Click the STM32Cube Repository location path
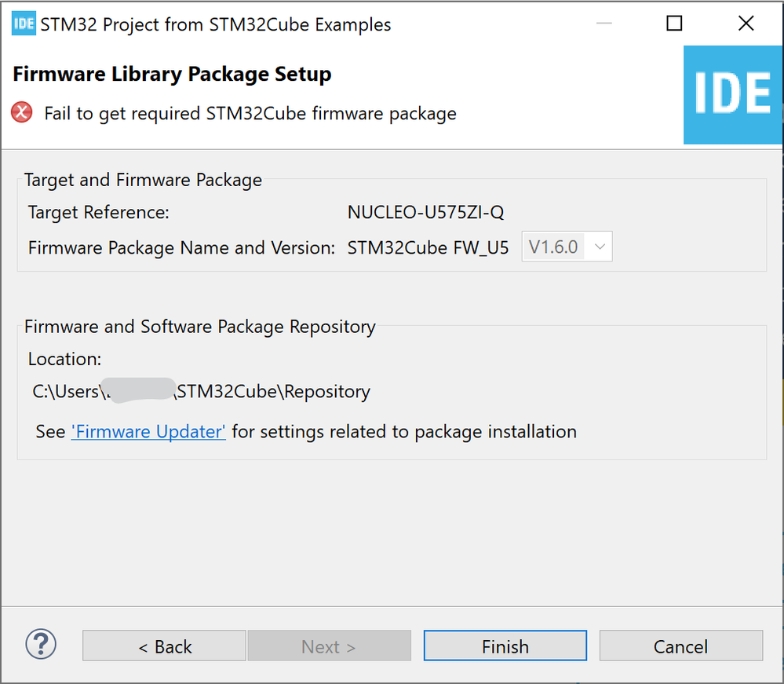 (201, 391)
